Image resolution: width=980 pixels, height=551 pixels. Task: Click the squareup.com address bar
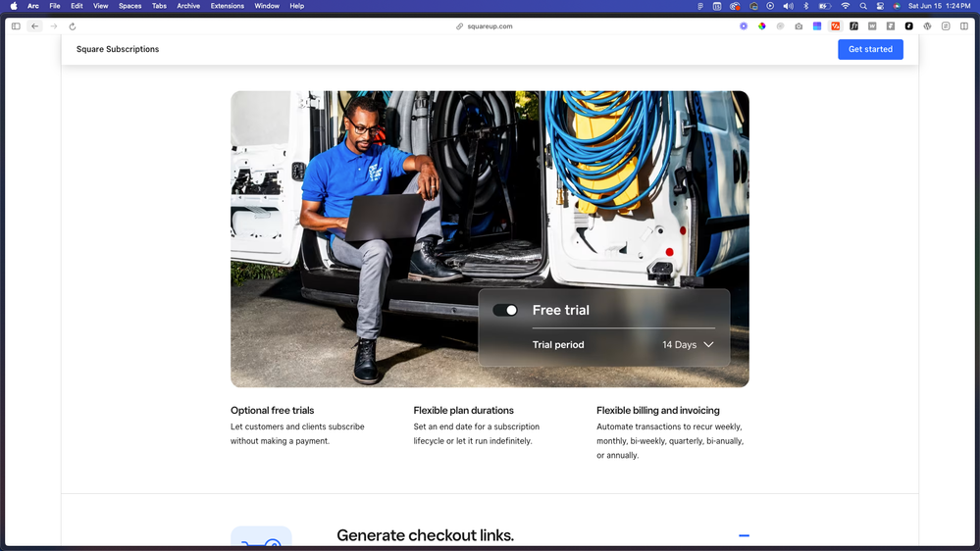pos(490,26)
